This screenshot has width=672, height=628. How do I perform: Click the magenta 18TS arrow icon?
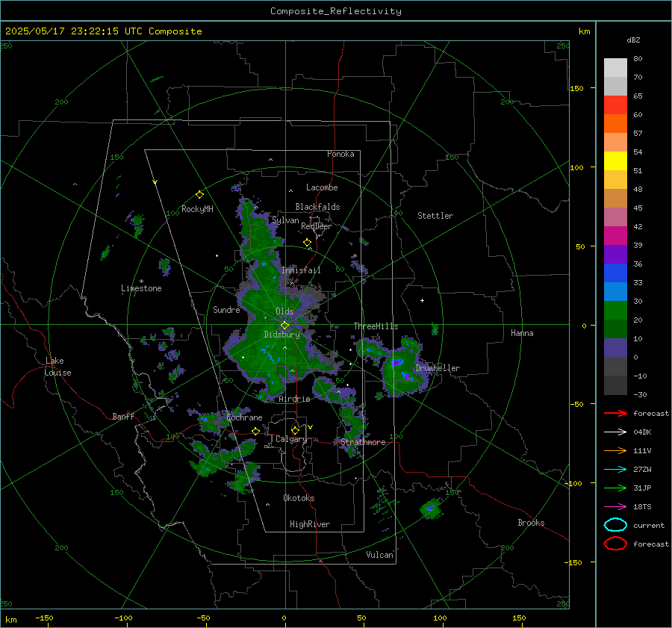click(x=615, y=507)
